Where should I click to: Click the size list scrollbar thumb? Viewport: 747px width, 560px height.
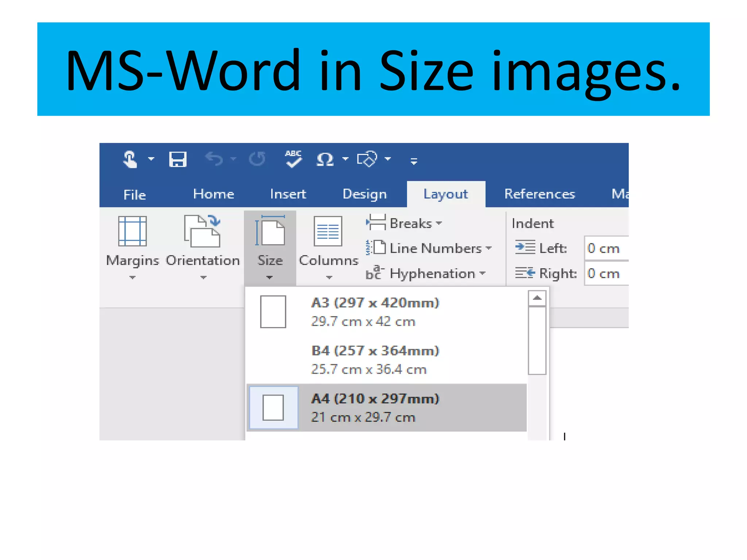coord(537,341)
